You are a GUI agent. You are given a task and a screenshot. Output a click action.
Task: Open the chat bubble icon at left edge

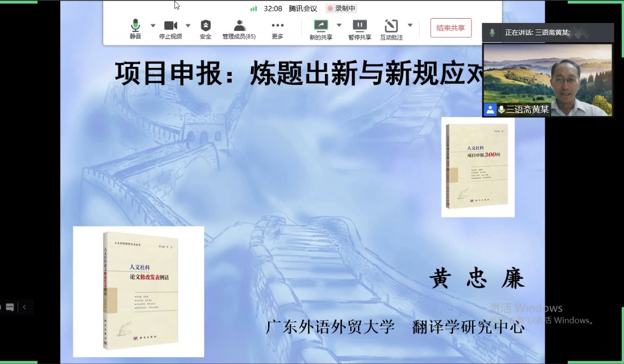10,307
